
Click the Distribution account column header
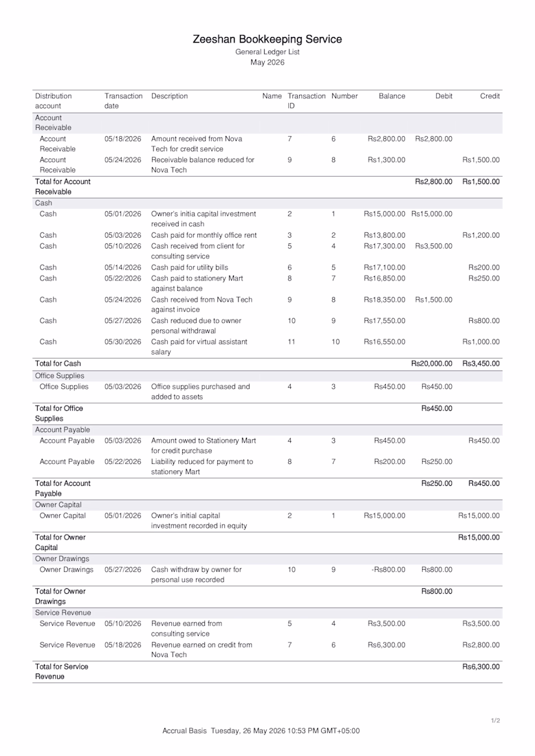click(53, 101)
